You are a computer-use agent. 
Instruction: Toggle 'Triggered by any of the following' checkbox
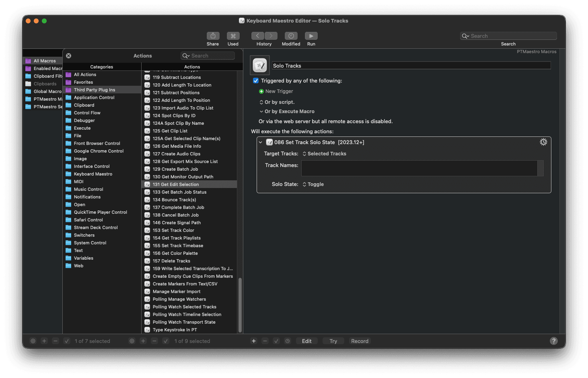point(256,81)
